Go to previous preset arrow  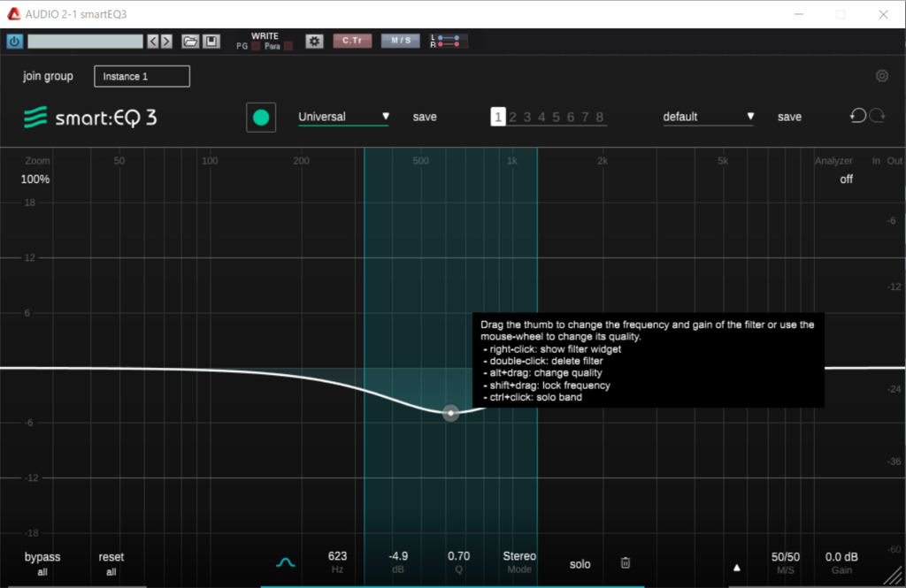point(152,41)
